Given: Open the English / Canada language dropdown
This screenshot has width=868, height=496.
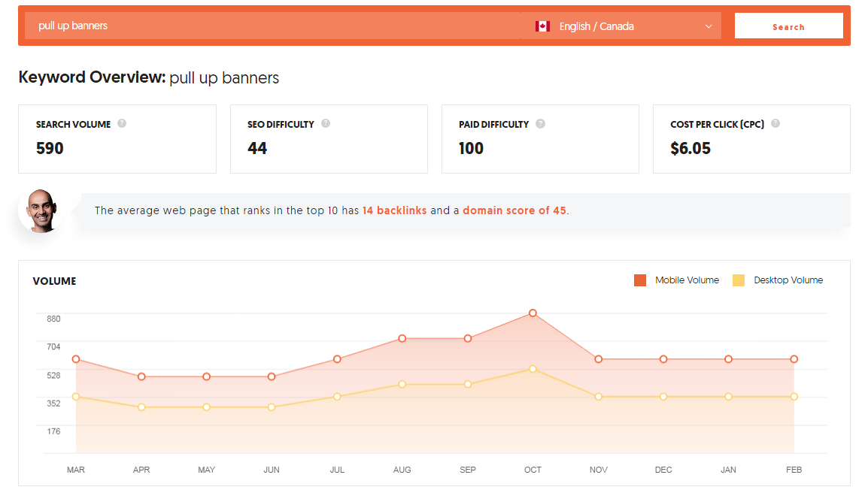Looking at the screenshot, I should pos(621,26).
